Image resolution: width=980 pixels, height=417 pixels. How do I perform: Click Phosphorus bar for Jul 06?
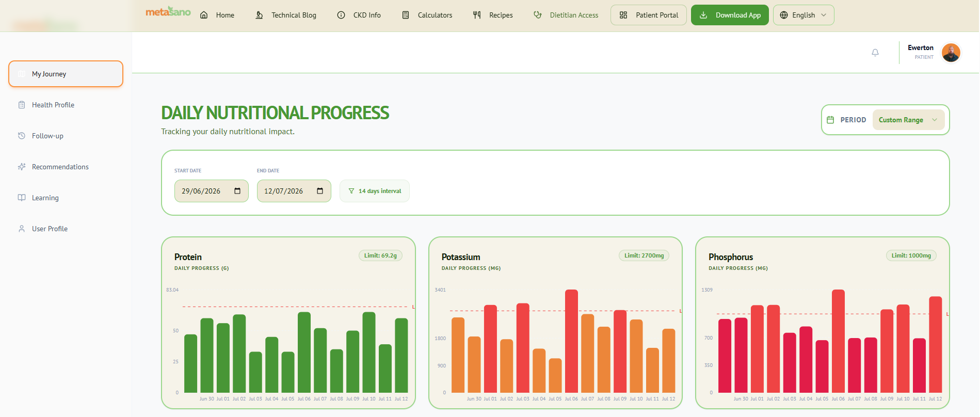pos(839,341)
